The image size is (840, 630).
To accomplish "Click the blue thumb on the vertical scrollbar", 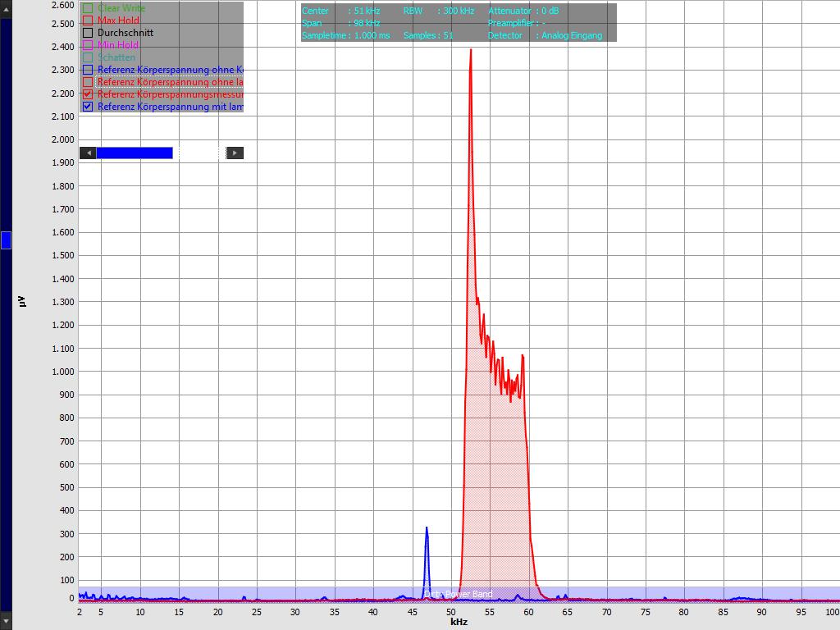I will (6, 240).
